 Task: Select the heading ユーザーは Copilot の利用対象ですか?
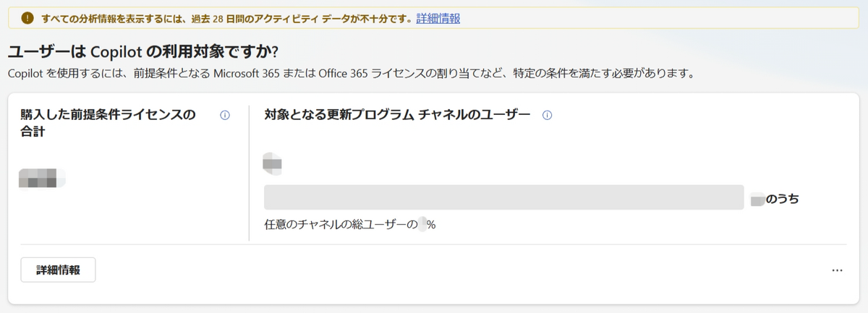[x=143, y=52]
